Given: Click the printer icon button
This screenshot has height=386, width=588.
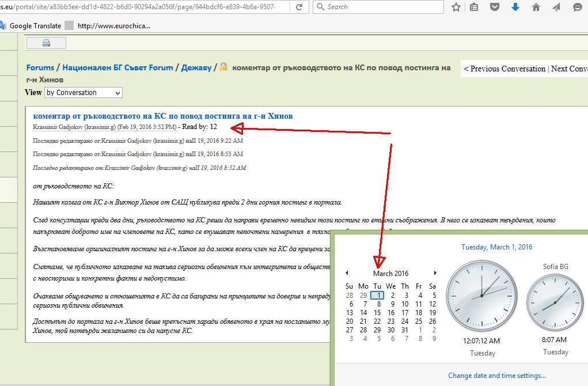Looking at the screenshot, I should tap(46, 43).
